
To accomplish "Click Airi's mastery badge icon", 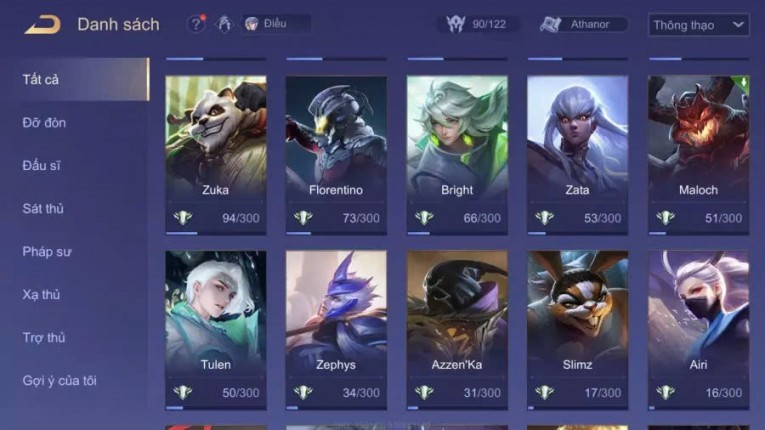I will (x=665, y=392).
